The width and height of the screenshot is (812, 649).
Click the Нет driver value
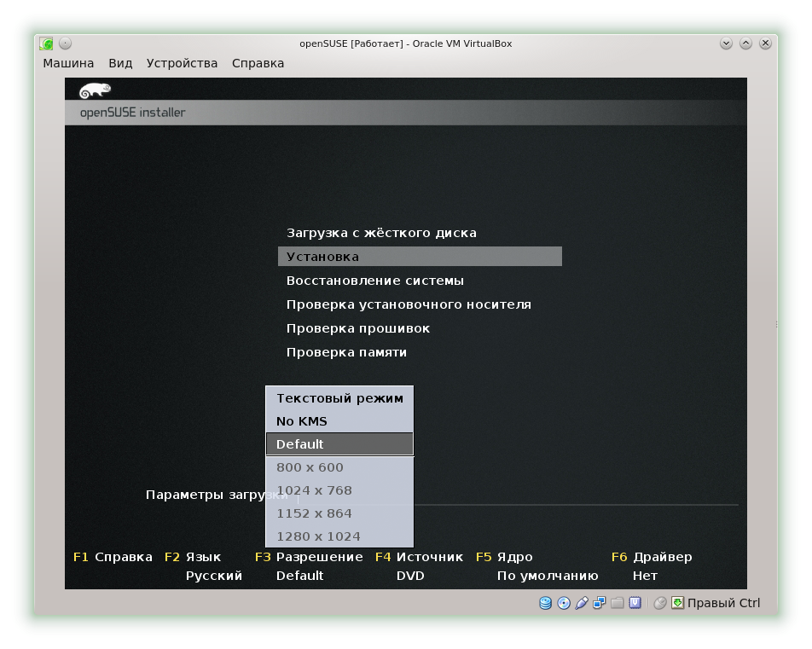pyautogui.click(x=645, y=576)
